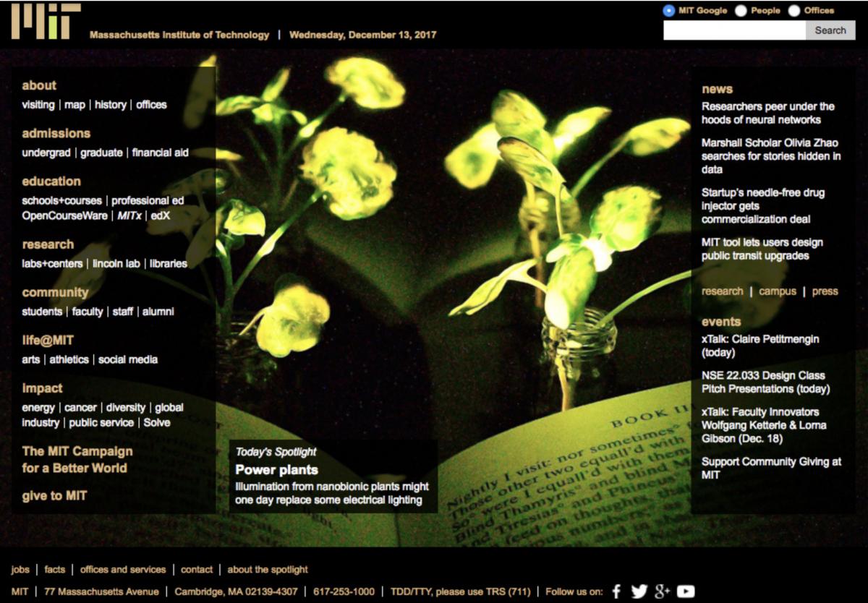Viewport: 868px width, 603px height.
Task: Select the Offices search radio button
Action: (794, 10)
